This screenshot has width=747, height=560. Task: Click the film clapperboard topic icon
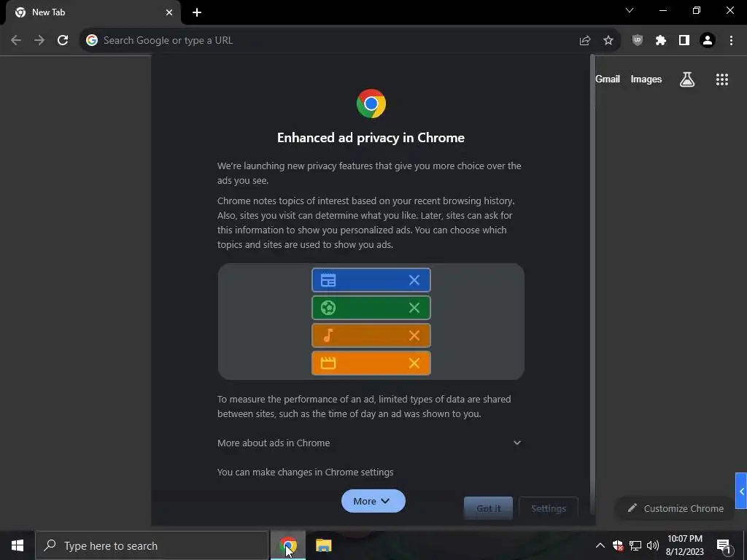coord(328,363)
